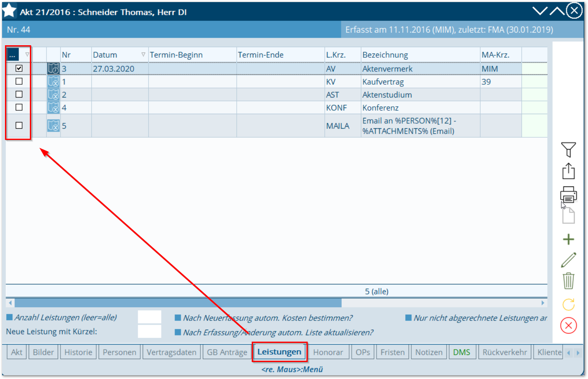This screenshot has width=588, height=379.
Task: Add a new Leistung with plus icon
Action: tap(569, 239)
